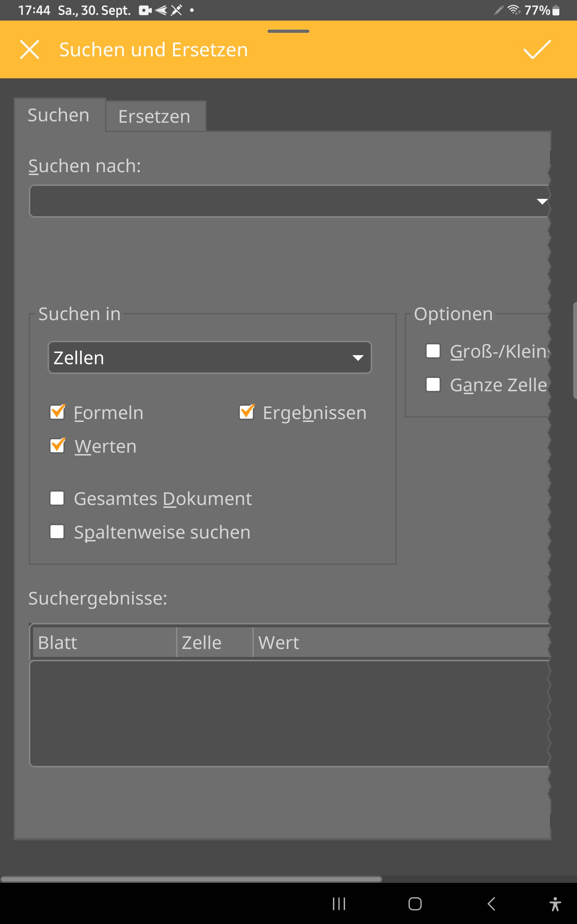577x924 pixels.
Task: Tap the accessibility figure icon
Action: point(555,904)
